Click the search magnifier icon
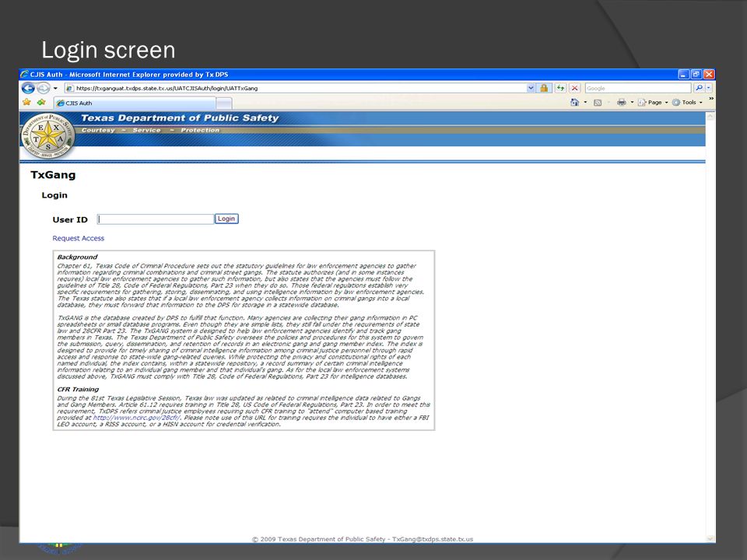The image size is (747, 560). [699, 88]
